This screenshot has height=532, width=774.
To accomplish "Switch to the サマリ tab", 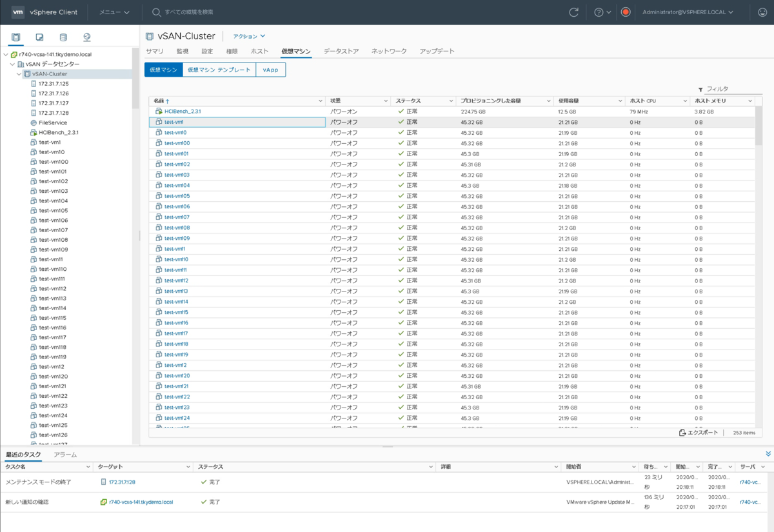I will pyautogui.click(x=154, y=51).
